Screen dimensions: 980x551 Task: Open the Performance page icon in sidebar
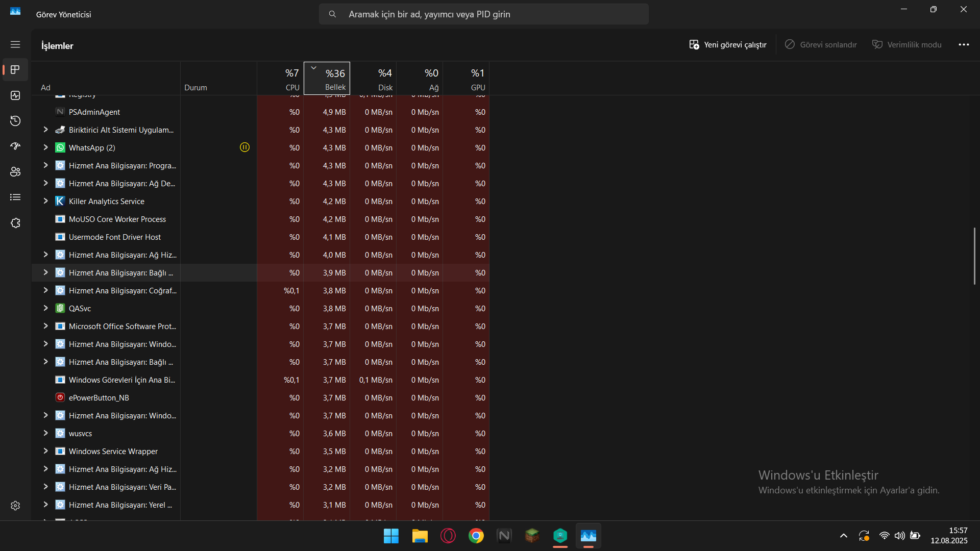point(15,95)
